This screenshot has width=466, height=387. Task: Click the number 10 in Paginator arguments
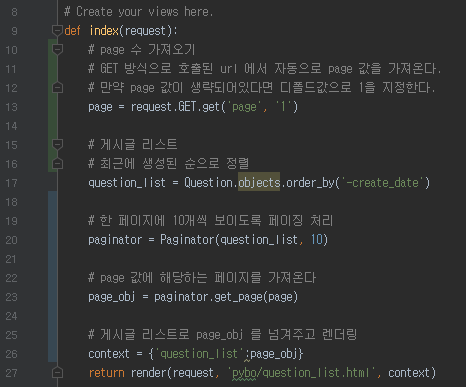tap(316, 240)
